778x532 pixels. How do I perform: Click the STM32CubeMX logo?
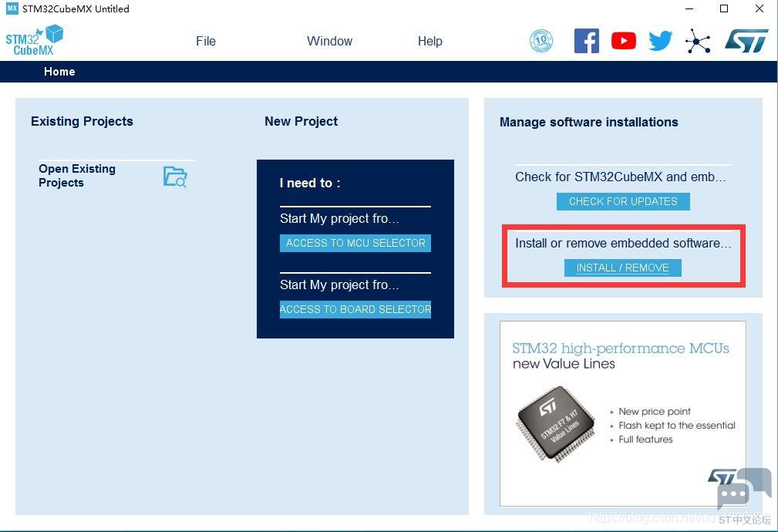[x=34, y=40]
